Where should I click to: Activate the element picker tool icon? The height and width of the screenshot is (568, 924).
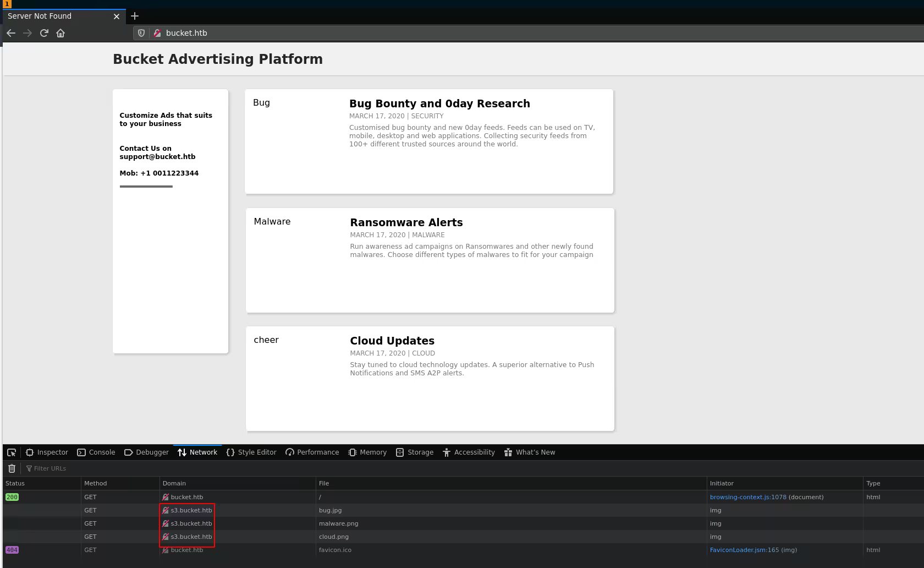coord(12,452)
